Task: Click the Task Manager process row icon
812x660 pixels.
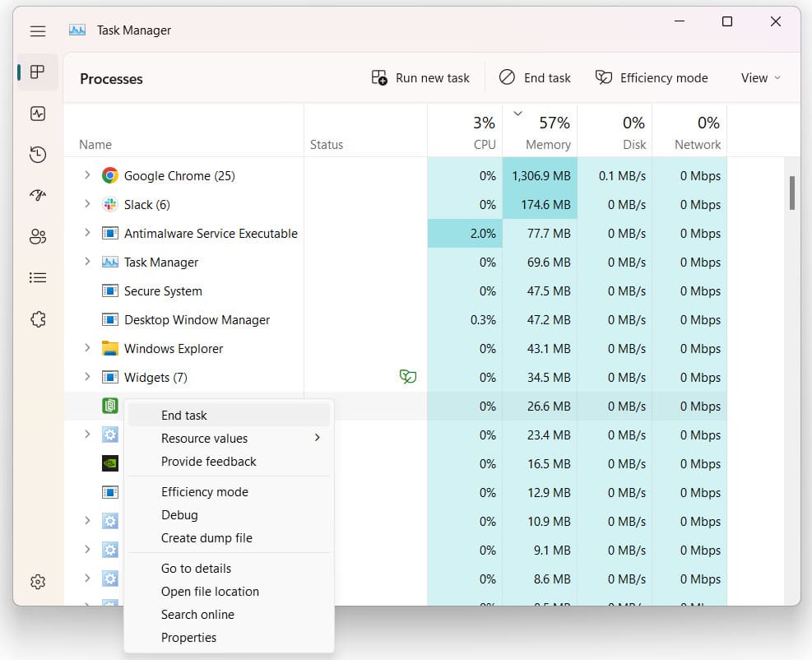Action: 109,263
